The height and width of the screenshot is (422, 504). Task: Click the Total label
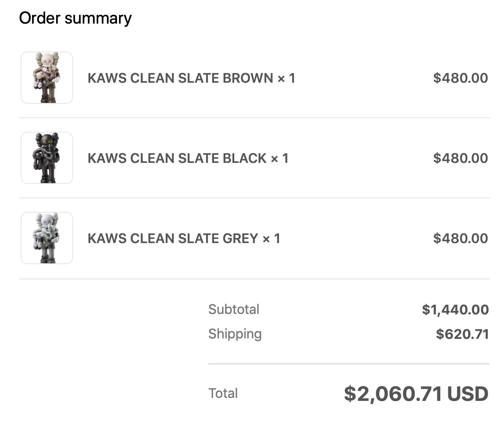pyautogui.click(x=223, y=393)
